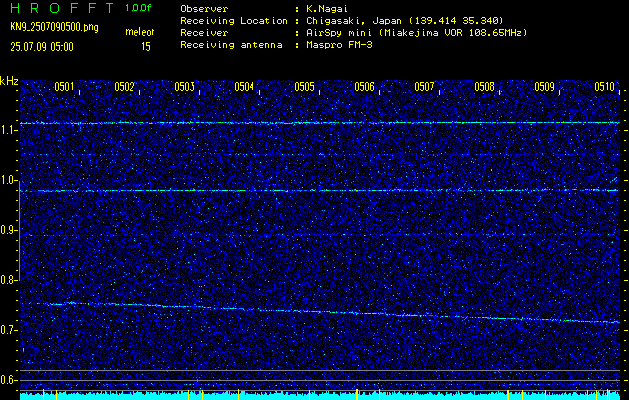Click the meteor label above count

[140, 32]
